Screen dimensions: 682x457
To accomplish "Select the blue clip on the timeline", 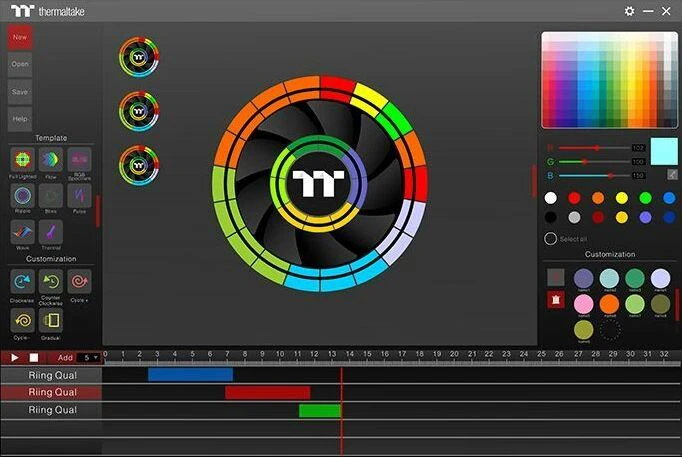I will 190,375.
